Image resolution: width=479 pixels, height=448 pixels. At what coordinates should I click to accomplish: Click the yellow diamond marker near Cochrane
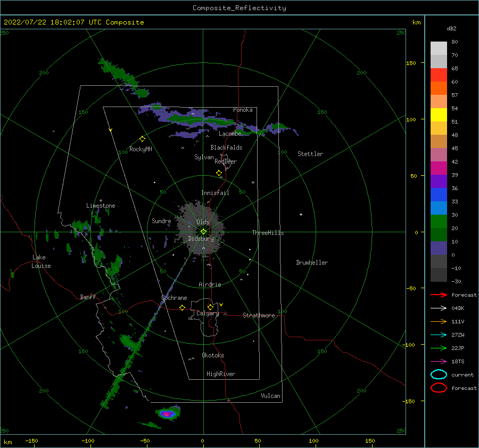tap(183, 308)
